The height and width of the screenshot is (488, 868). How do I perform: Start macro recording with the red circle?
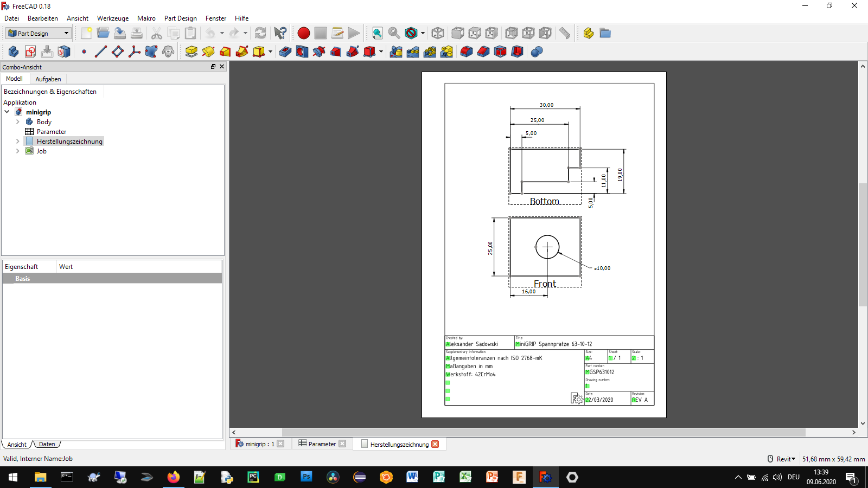(304, 33)
